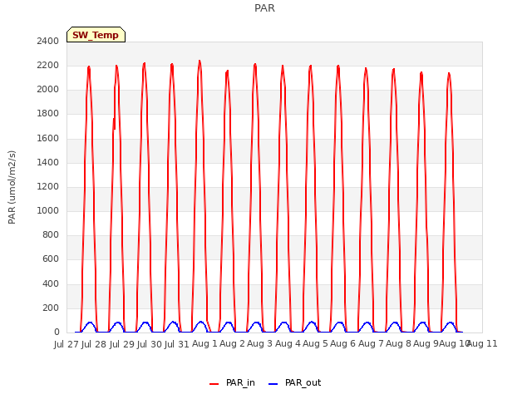The width and height of the screenshot is (532, 399).
Task: Click the 1000 y-axis tick label
Action: 48,210
